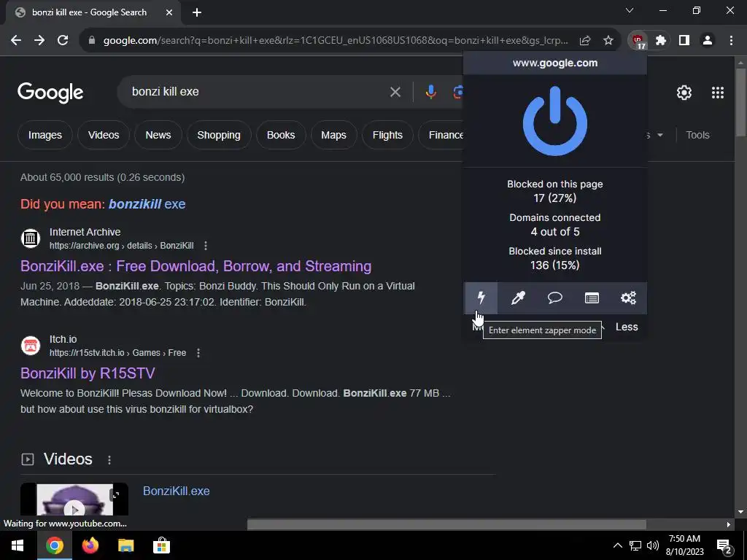Click Google logo
The width and height of the screenshot is (747, 560).
coord(50,93)
